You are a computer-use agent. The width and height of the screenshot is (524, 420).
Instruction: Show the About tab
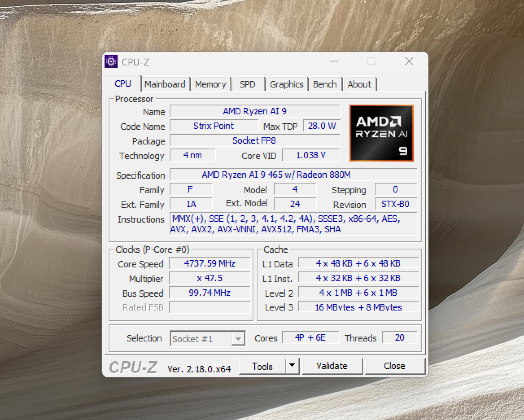pyautogui.click(x=359, y=84)
